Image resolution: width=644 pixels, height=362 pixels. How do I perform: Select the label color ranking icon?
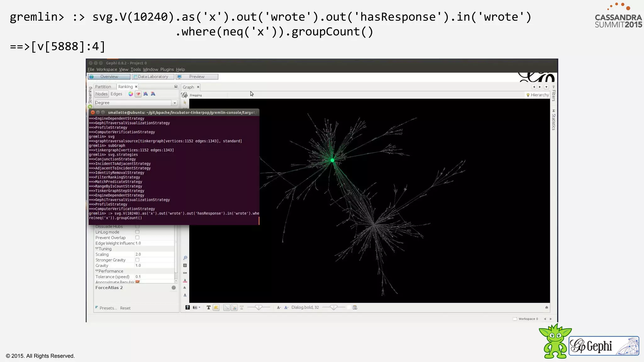(x=146, y=94)
